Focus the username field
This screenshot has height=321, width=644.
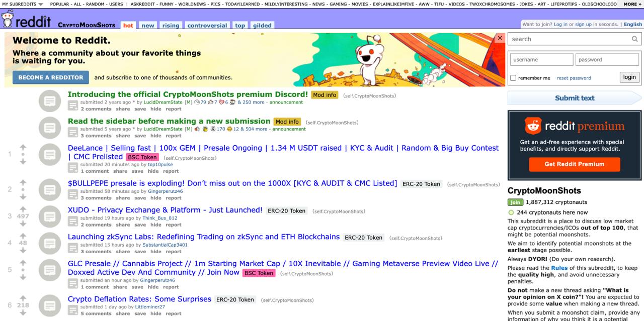click(x=541, y=60)
